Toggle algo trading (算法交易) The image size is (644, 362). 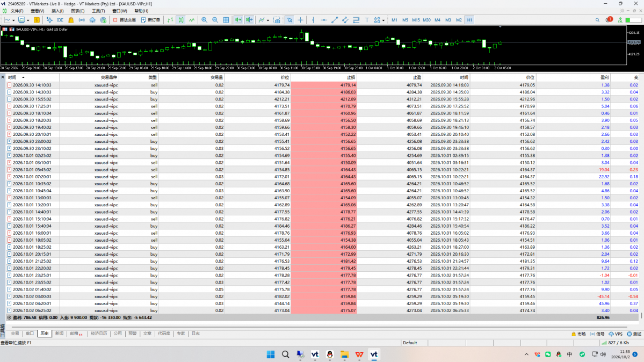pos(125,20)
